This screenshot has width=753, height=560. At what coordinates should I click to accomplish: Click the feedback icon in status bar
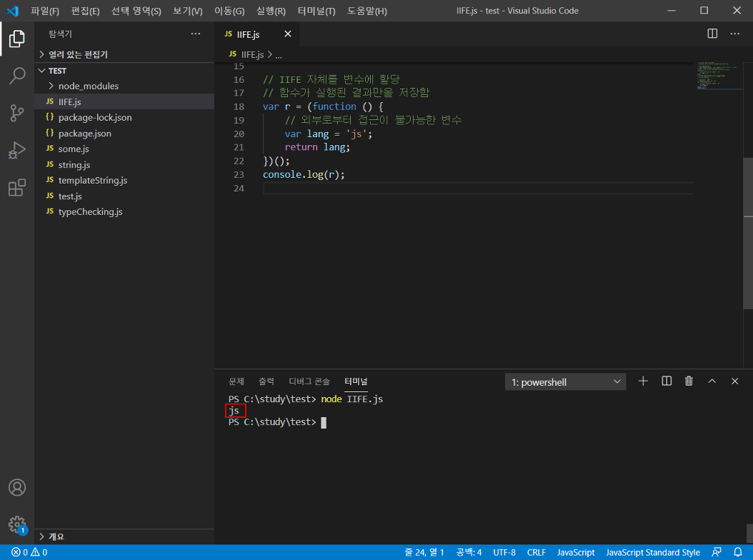716,552
